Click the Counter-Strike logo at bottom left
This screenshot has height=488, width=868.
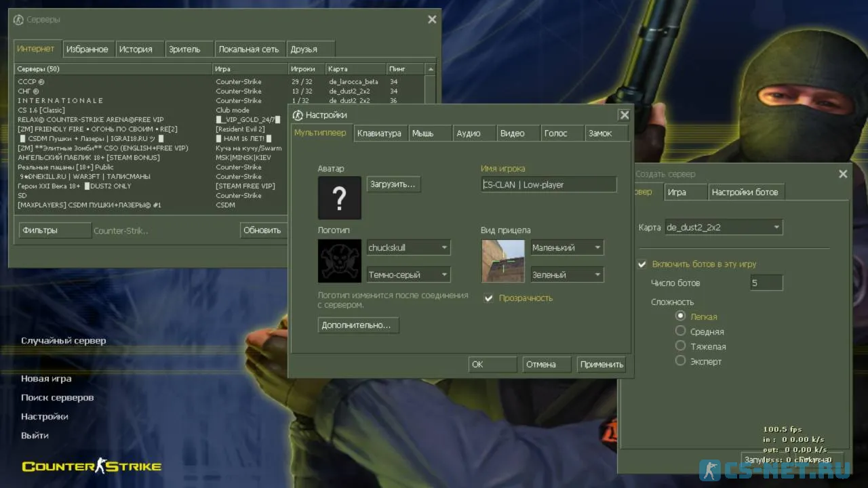pyautogui.click(x=92, y=466)
